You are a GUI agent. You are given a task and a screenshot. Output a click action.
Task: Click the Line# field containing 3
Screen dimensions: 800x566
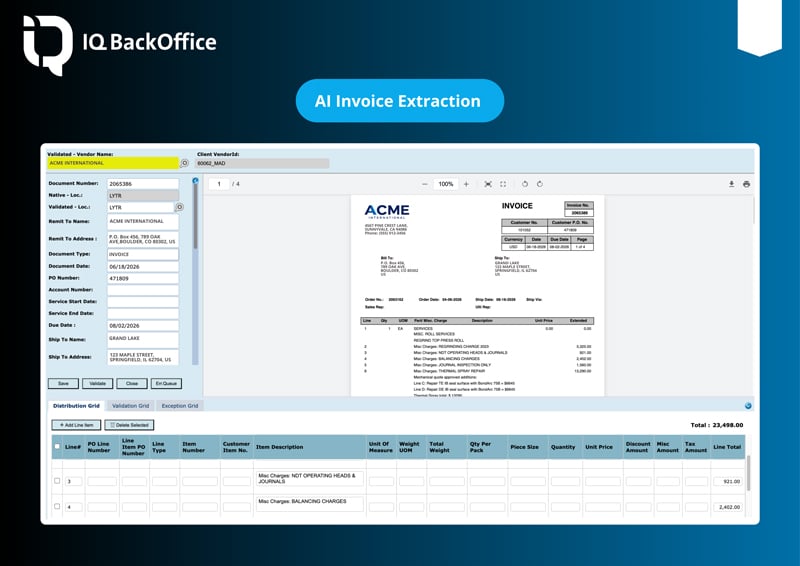tap(73, 481)
